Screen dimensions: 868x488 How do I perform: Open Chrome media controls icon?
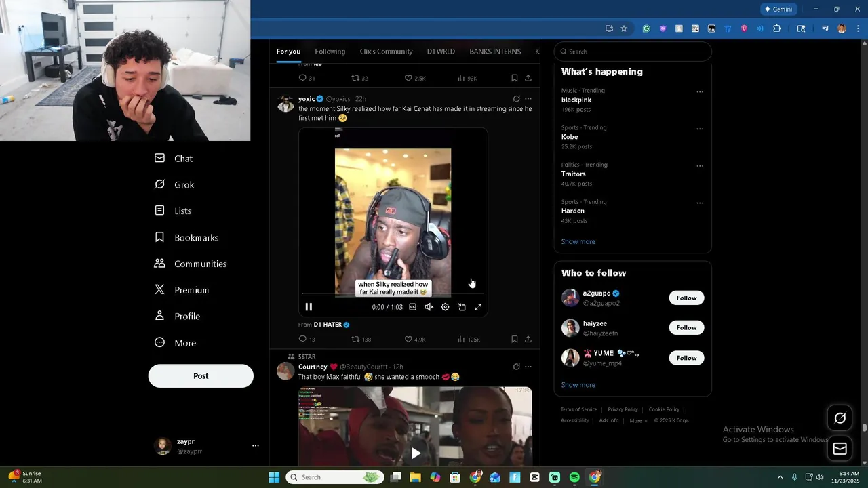[x=825, y=28]
